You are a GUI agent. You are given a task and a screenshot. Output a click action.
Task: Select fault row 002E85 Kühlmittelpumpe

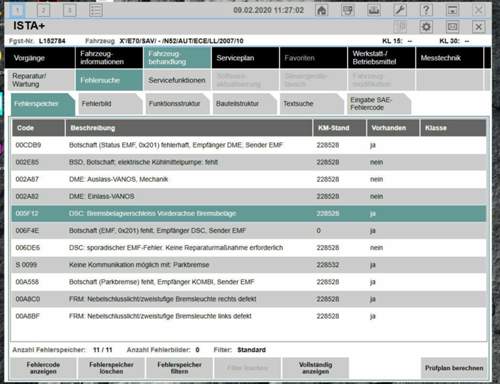click(249, 162)
